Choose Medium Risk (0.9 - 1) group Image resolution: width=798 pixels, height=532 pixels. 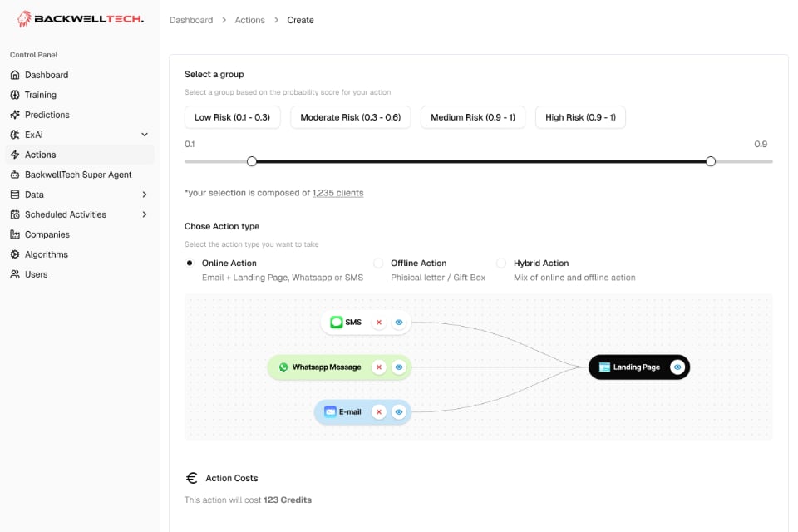[473, 117]
